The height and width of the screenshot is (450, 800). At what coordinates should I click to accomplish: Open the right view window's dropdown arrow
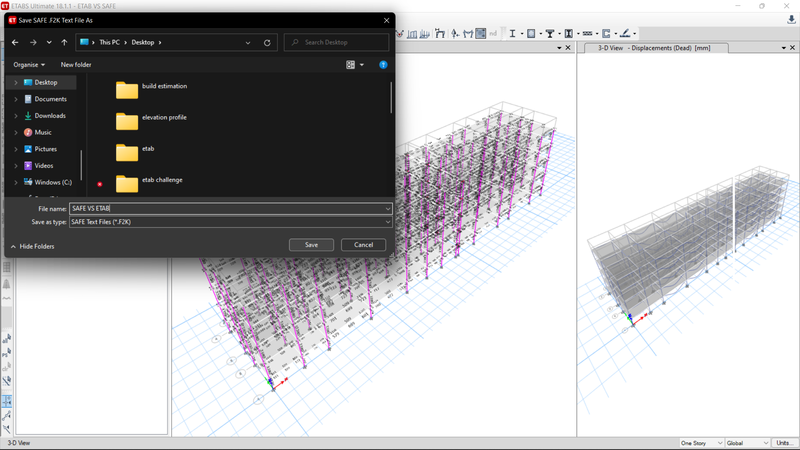click(x=784, y=48)
